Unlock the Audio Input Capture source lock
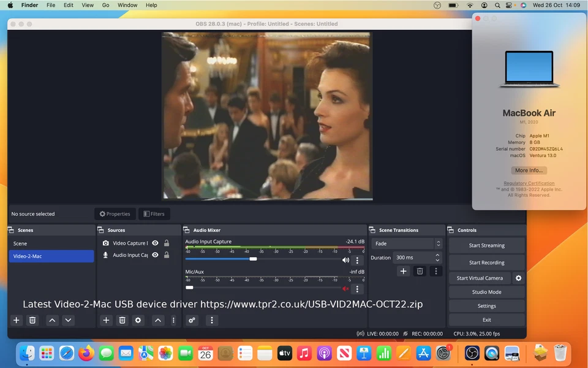The width and height of the screenshot is (588, 368). click(x=167, y=255)
